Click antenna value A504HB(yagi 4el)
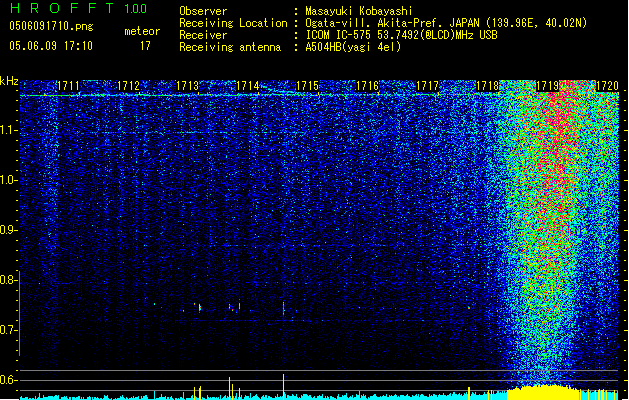 point(353,47)
